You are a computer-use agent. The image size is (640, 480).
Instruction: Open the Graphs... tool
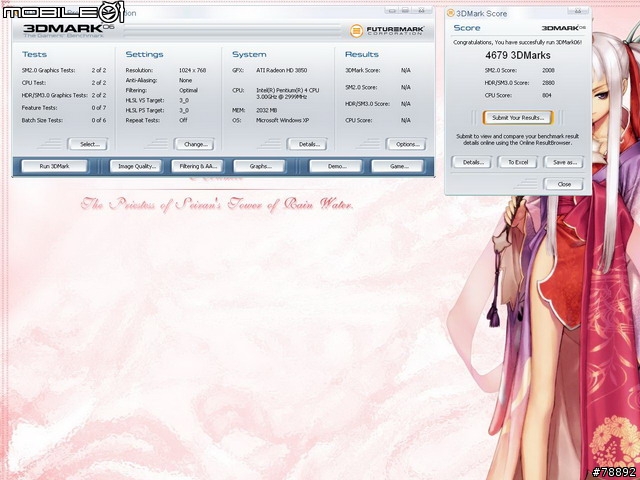tap(259, 166)
